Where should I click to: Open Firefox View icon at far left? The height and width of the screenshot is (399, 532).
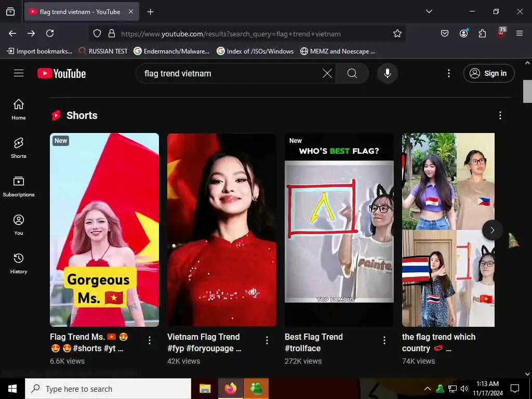point(10,12)
